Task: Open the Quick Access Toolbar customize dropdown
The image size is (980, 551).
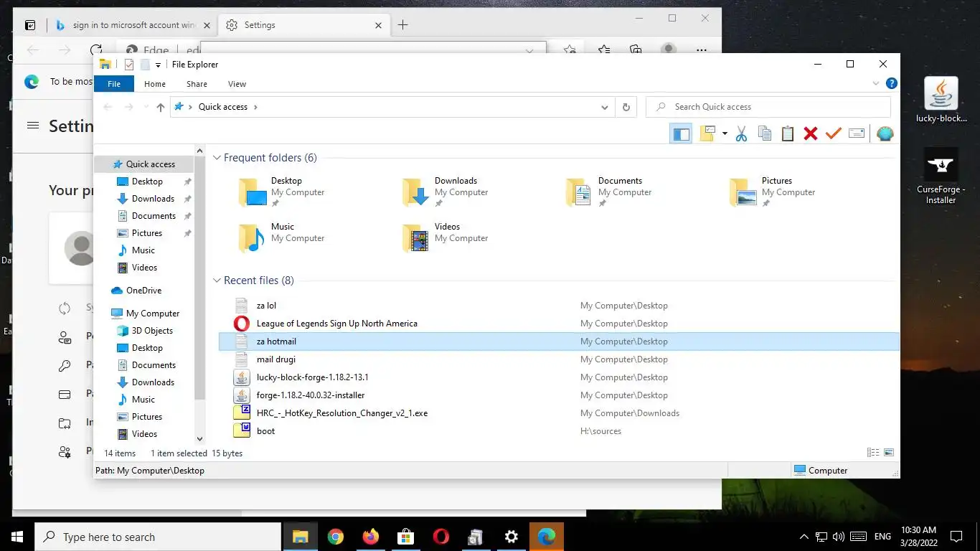Action: coord(158,65)
